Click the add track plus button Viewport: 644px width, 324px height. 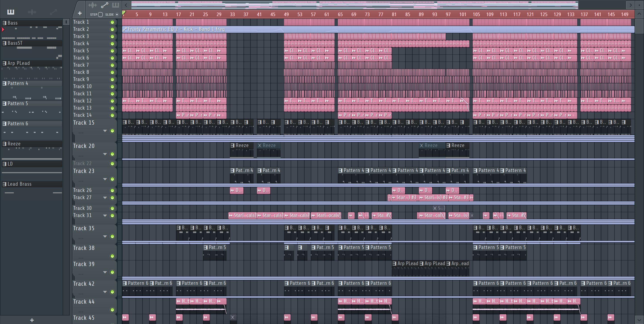tap(80, 13)
